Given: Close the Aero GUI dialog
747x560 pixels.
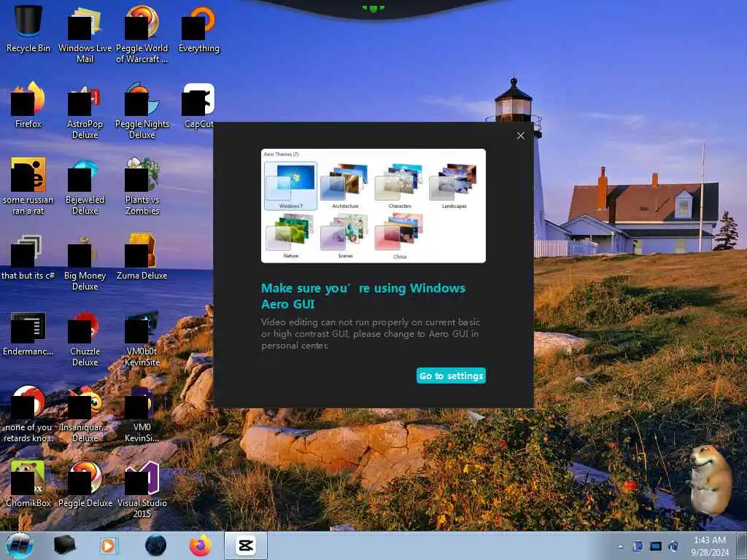Looking at the screenshot, I should (521, 136).
